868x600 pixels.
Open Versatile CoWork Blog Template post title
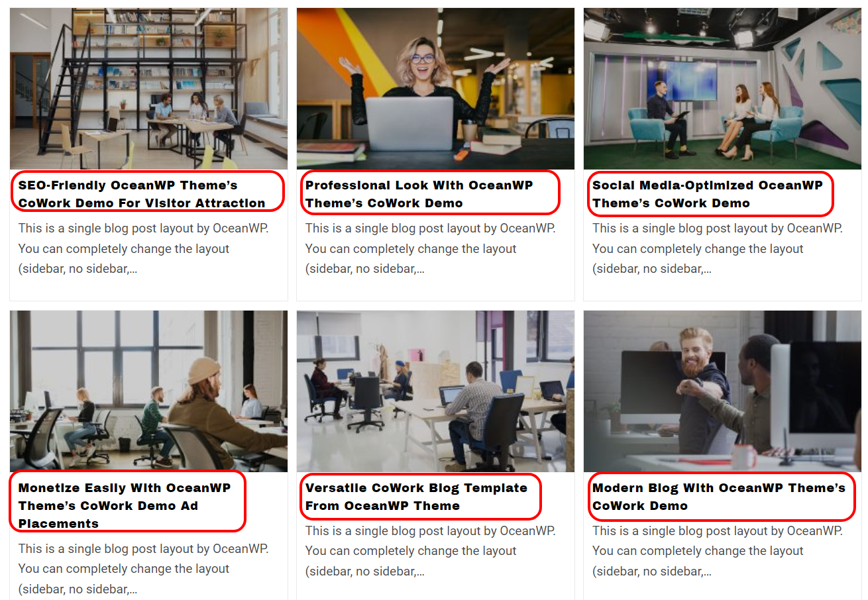[416, 497]
